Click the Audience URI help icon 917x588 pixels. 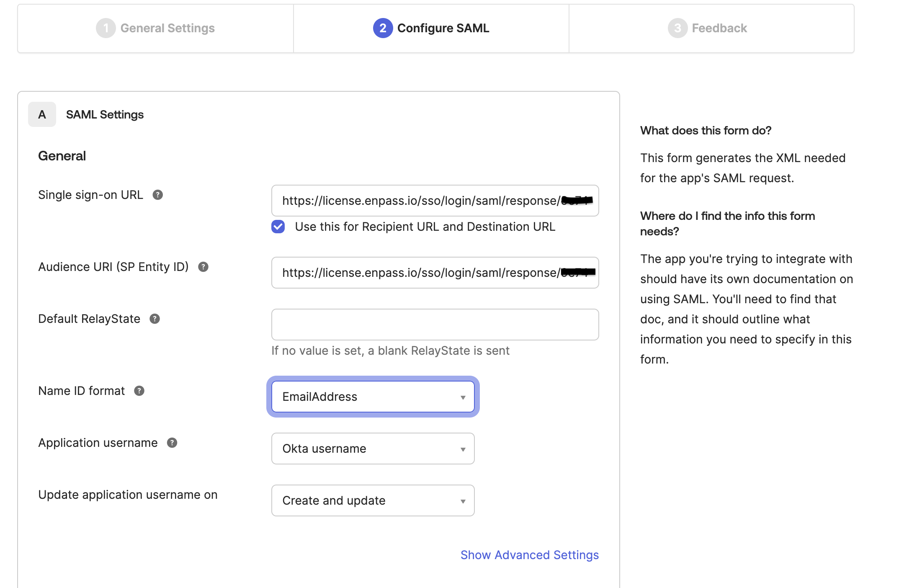[204, 267]
